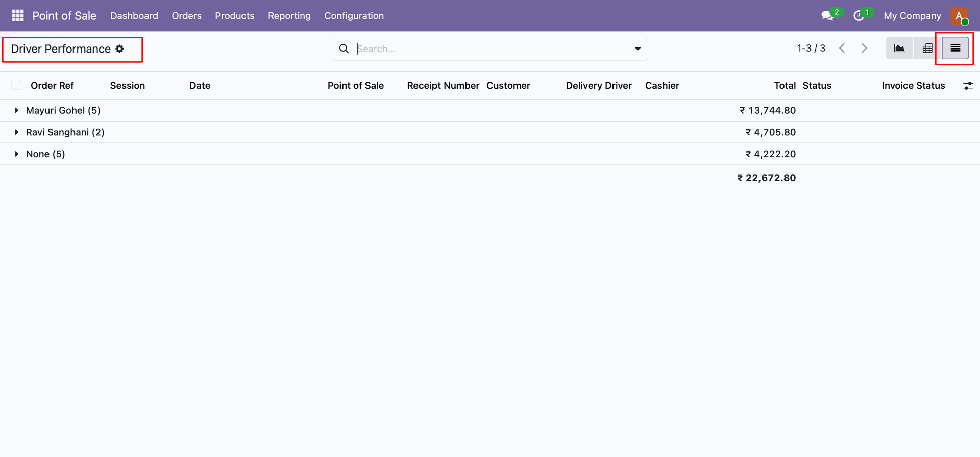Click the Point of Sale app title

coord(64,16)
